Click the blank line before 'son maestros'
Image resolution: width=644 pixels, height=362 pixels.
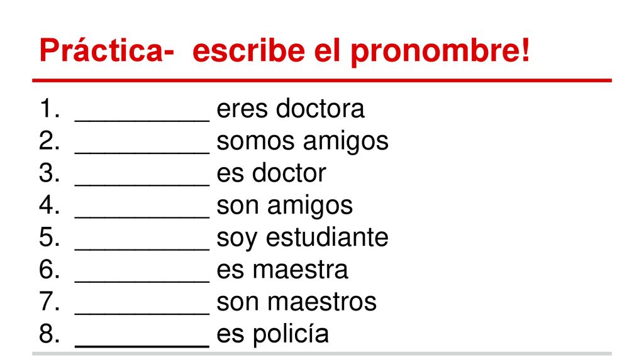[x=142, y=313]
